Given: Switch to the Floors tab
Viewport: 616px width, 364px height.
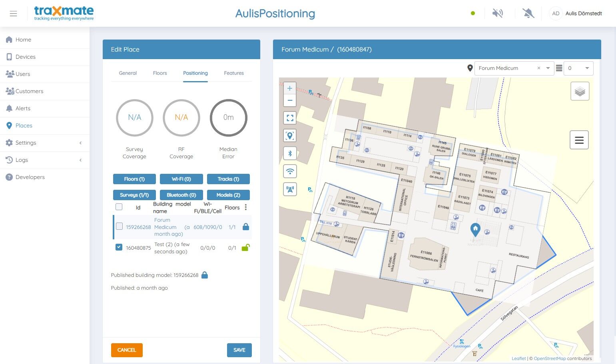Looking at the screenshot, I should click(x=160, y=73).
